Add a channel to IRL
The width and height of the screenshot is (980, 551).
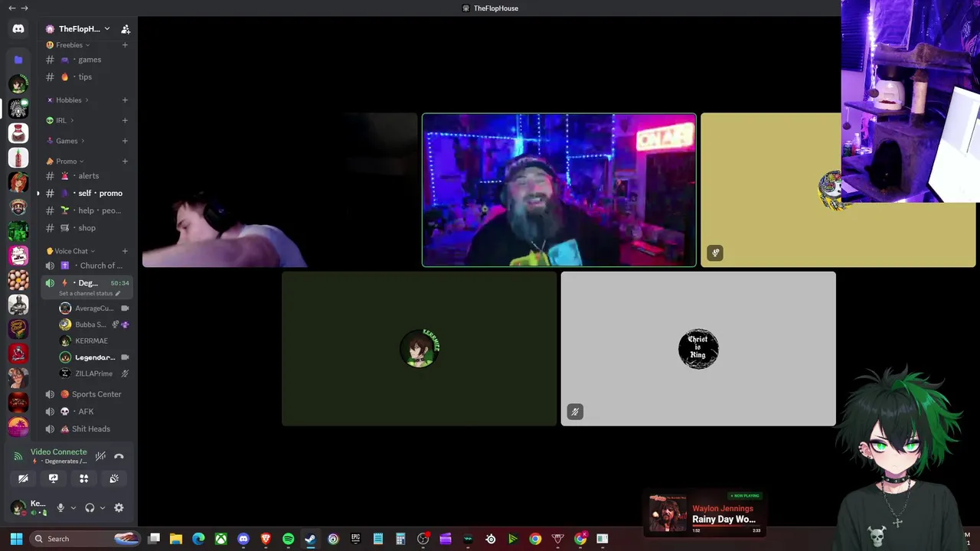125,120
